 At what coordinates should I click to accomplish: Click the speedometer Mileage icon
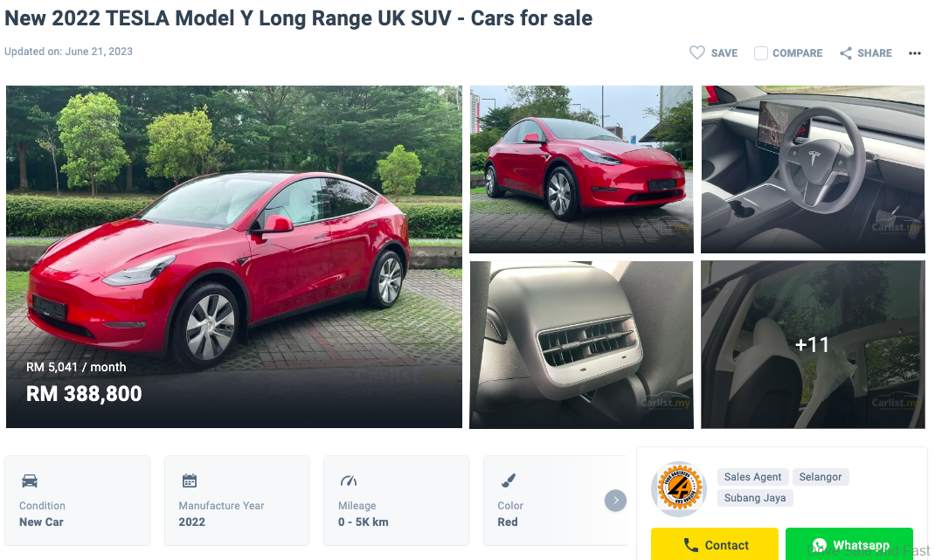tap(349, 480)
